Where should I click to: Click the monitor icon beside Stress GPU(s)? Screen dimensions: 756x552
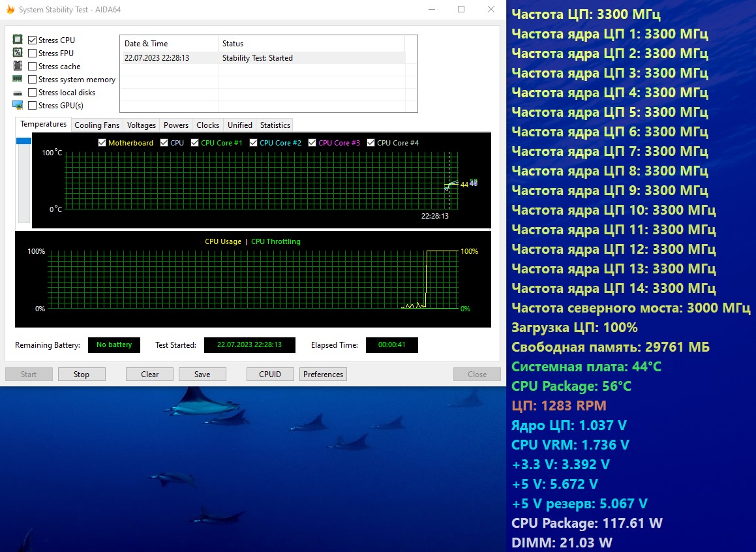coord(18,105)
